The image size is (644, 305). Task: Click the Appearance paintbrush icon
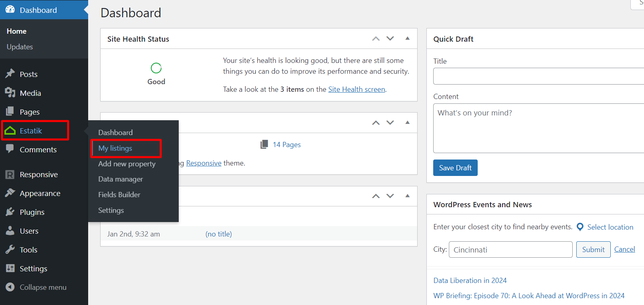click(x=10, y=193)
